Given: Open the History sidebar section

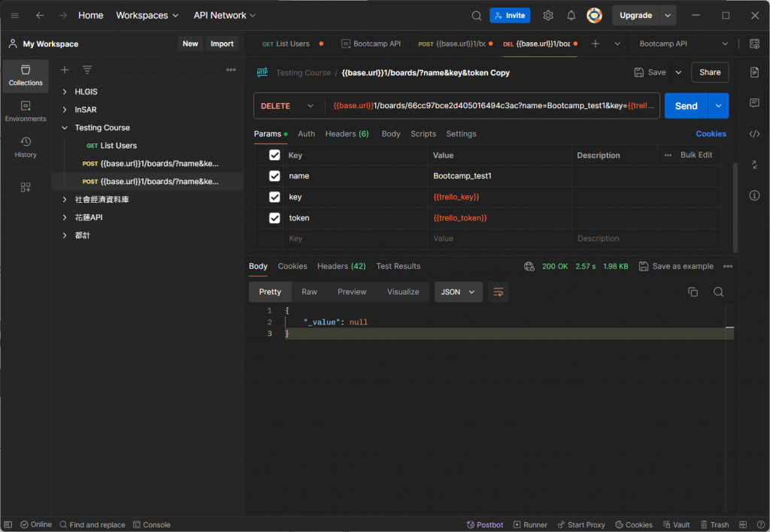Looking at the screenshot, I should tap(26, 147).
